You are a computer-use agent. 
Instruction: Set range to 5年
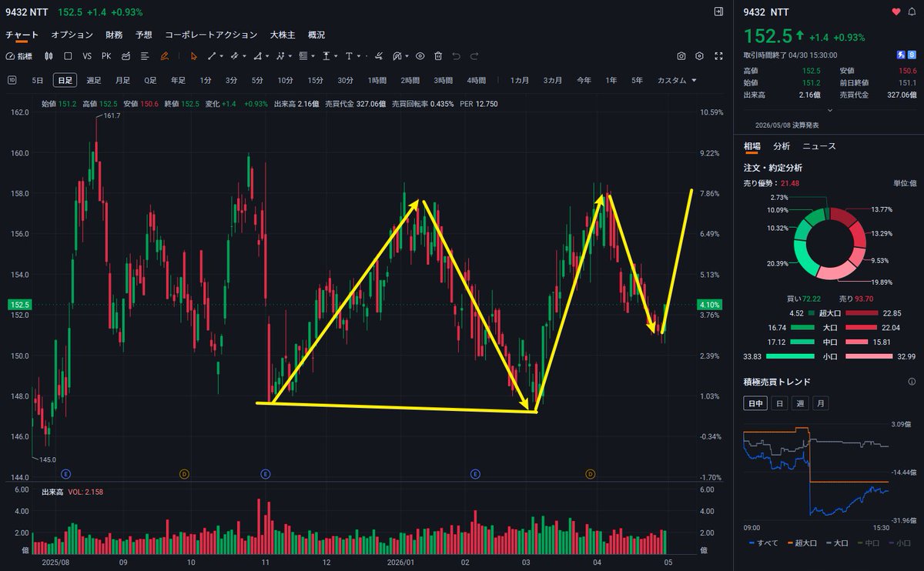(637, 80)
